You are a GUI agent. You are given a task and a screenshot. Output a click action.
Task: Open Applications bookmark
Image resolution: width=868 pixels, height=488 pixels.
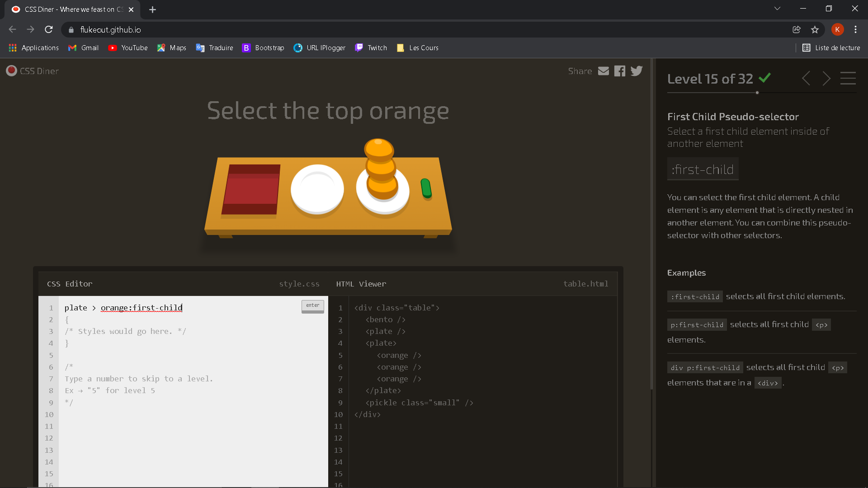pyautogui.click(x=34, y=48)
